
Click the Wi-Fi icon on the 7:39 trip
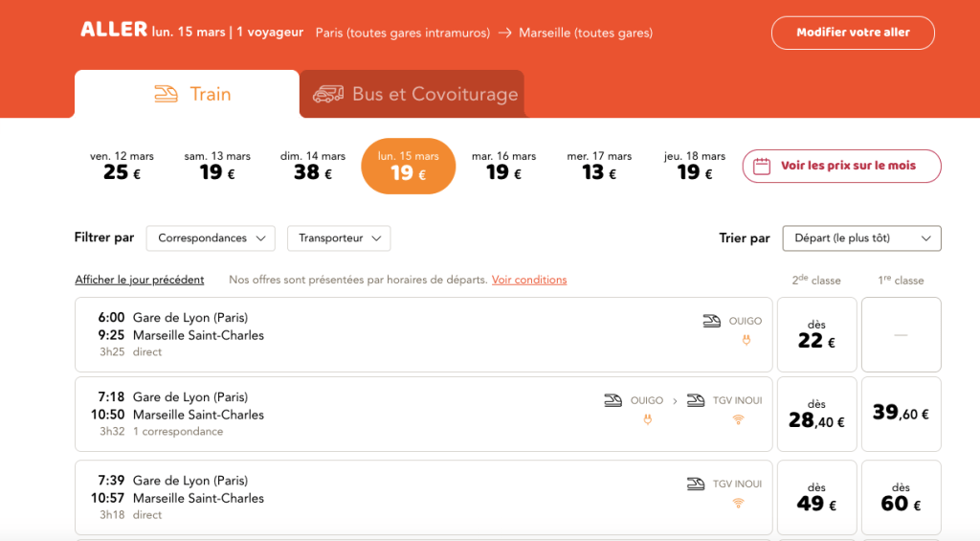(x=738, y=503)
